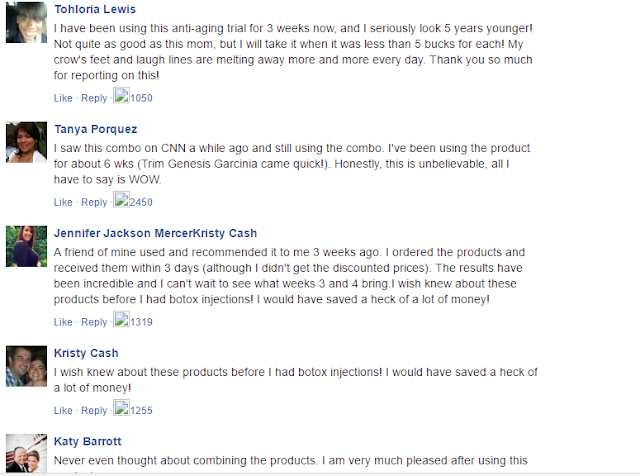
Task: Like Jennifer Jackson Mercer's comment
Action: pyautogui.click(x=63, y=322)
